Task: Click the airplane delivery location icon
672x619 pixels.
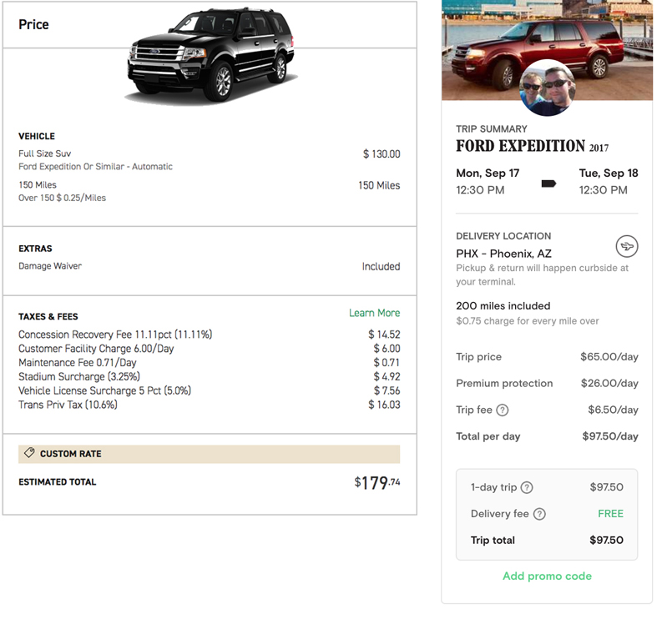Action: pos(627,246)
